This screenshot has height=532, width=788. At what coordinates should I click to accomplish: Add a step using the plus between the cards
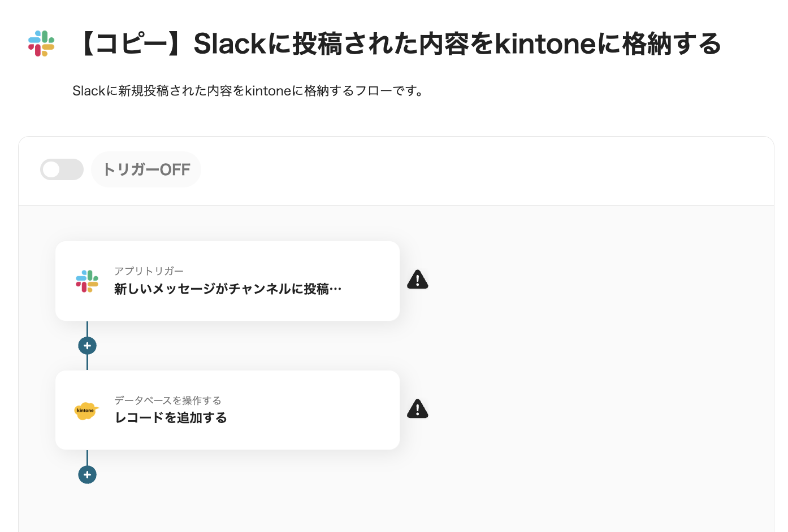87,346
